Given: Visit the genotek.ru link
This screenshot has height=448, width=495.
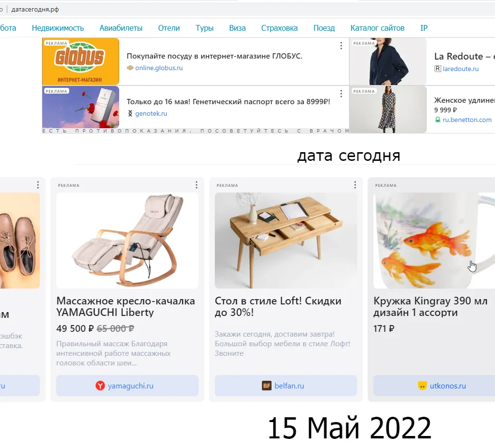Looking at the screenshot, I should [151, 114].
